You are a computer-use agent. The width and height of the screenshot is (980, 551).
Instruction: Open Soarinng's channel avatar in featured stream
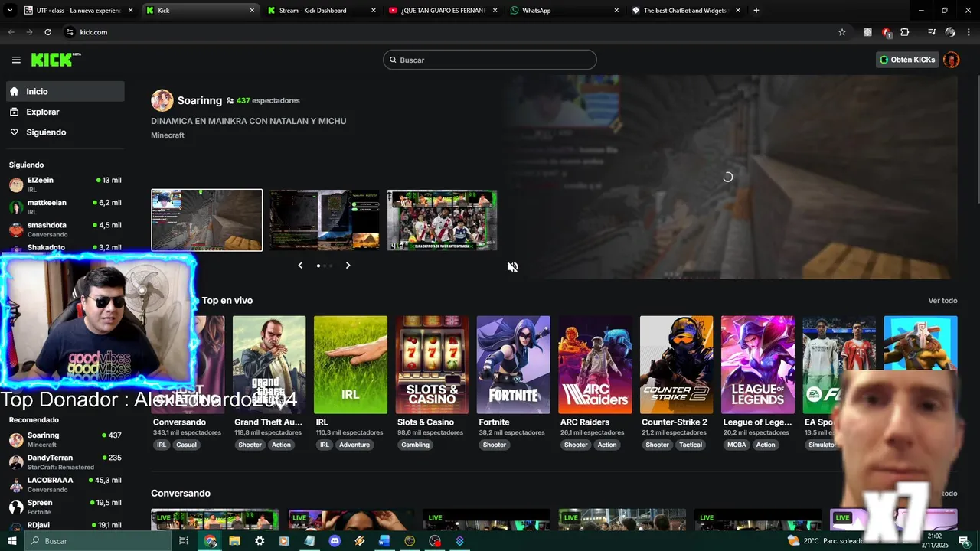(x=162, y=100)
